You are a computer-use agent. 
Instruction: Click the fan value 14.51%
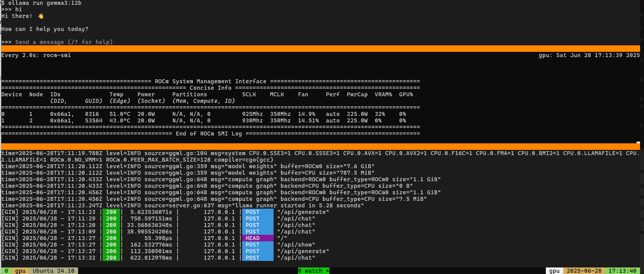coord(308,121)
